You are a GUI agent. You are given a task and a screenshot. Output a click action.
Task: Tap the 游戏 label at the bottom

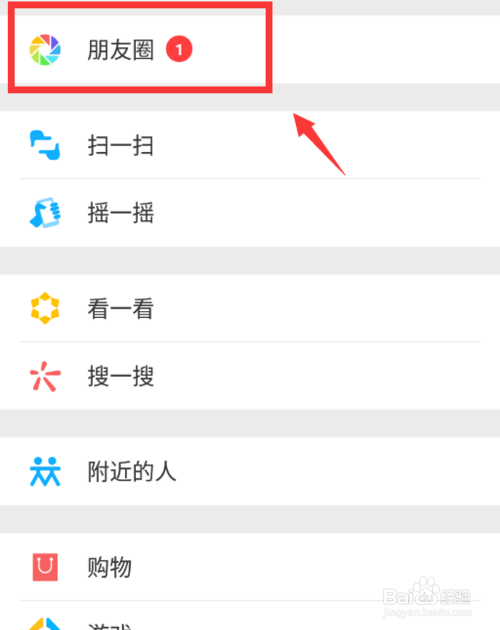coord(110,626)
